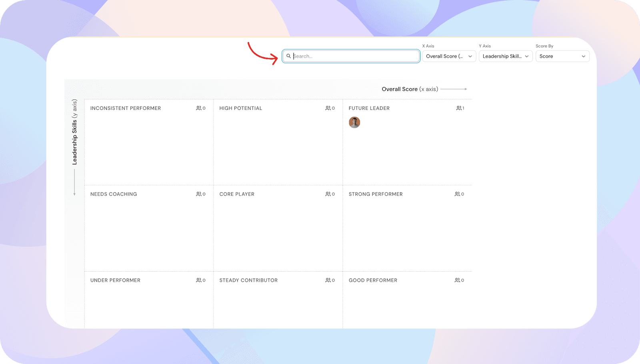Open the X Axis Overall Score dropdown

(x=449, y=56)
